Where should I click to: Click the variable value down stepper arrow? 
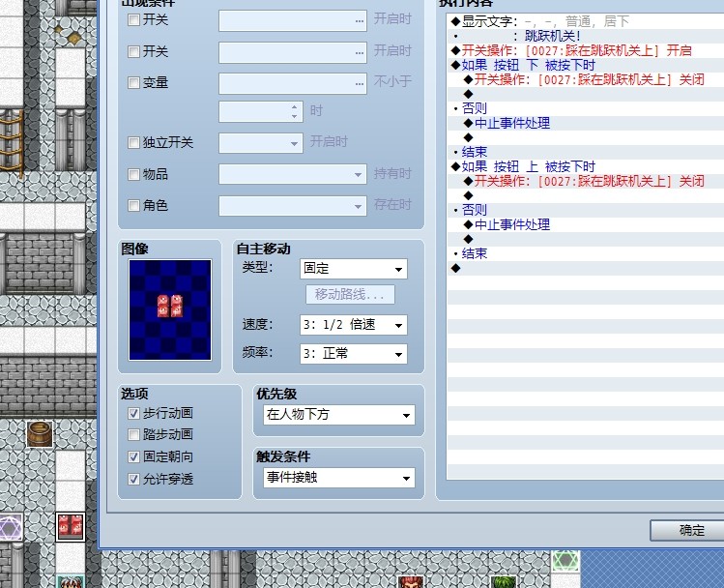click(294, 116)
